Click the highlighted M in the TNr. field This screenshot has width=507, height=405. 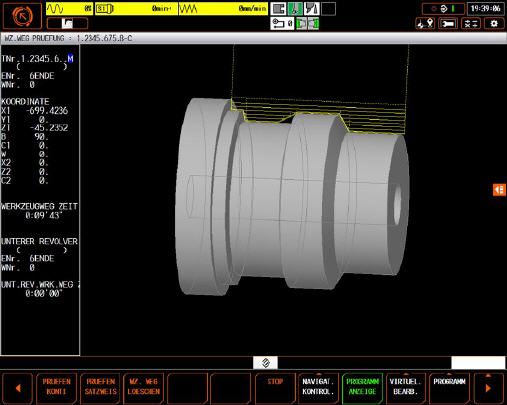pyautogui.click(x=70, y=59)
